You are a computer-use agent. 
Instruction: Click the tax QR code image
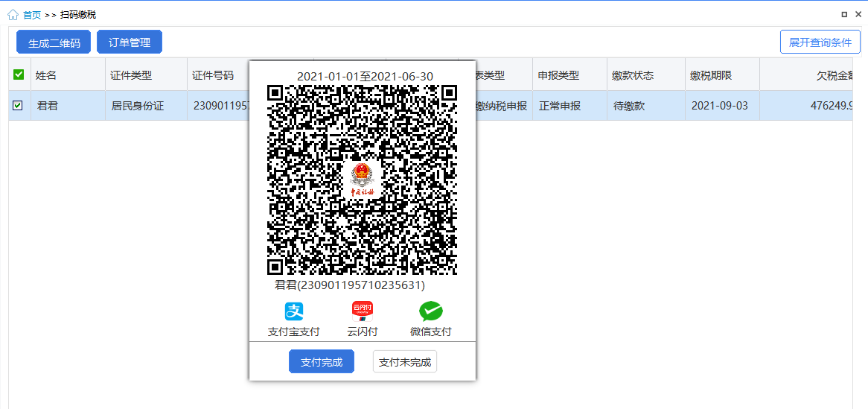[x=362, y=180]
